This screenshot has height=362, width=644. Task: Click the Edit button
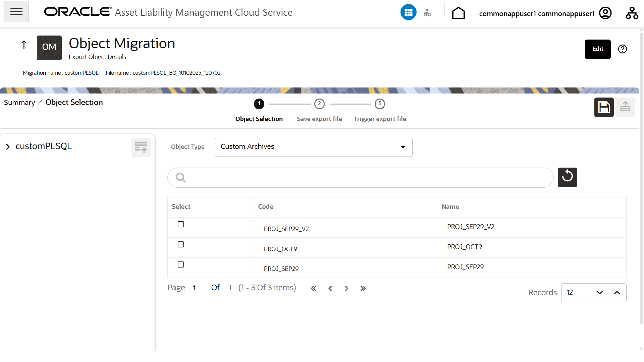597,49
